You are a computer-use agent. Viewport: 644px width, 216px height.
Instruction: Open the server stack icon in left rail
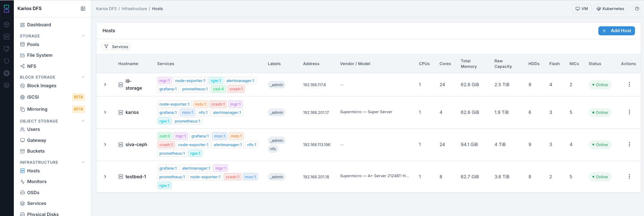tap(7, 37)
